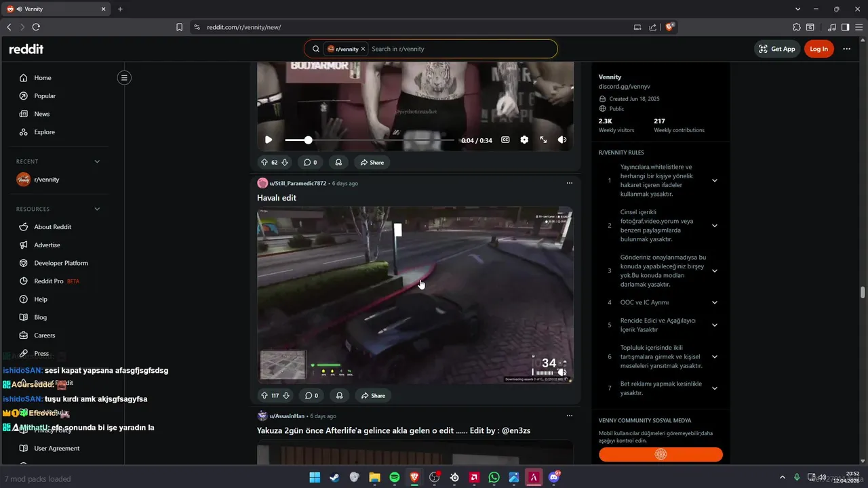Expand rule 5 Rencide Edici content
The image size is (868, 488).
click(x=714, y=325)
